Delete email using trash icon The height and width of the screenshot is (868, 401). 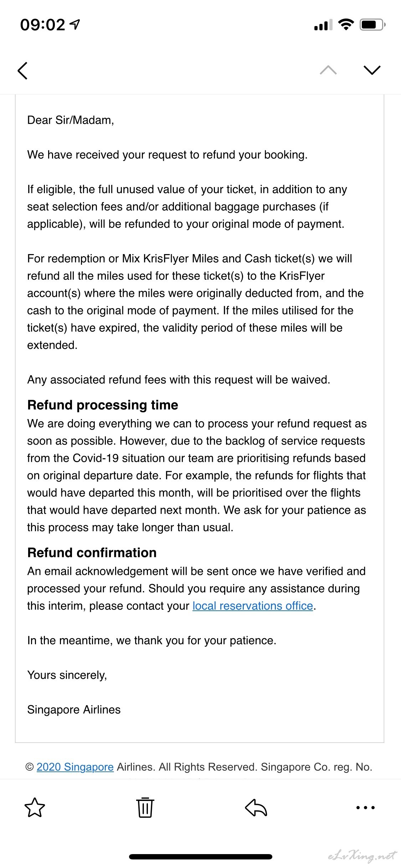145,807
